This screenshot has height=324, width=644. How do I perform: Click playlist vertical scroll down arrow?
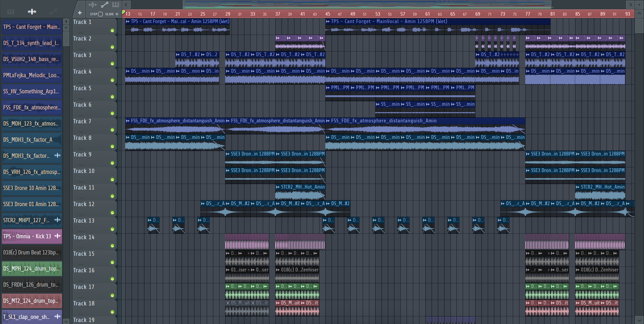click(639, 320)
